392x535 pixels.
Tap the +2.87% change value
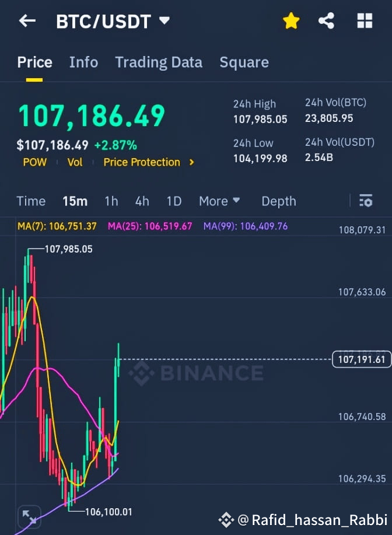116,145
